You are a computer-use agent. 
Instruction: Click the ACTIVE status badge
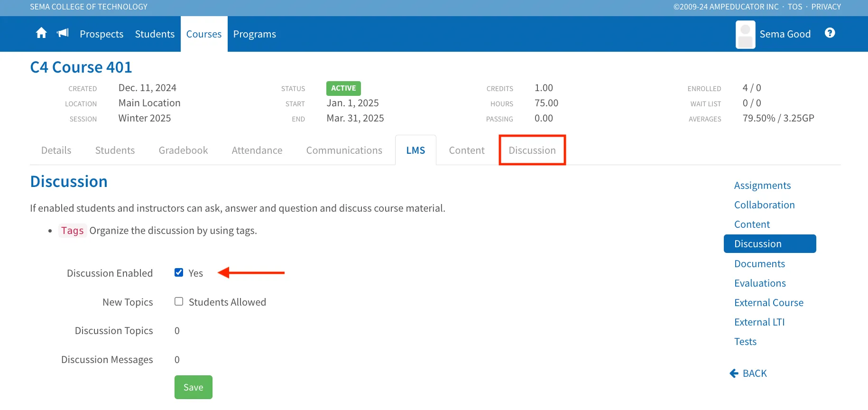point(343,88)
